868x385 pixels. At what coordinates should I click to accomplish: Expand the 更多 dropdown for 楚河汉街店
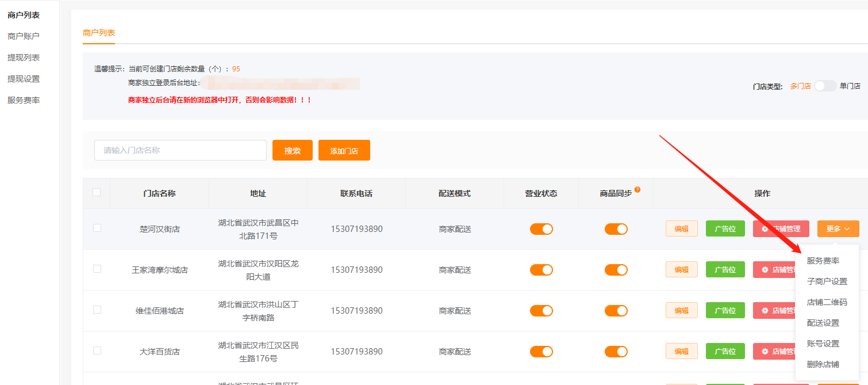click(838, 229)
